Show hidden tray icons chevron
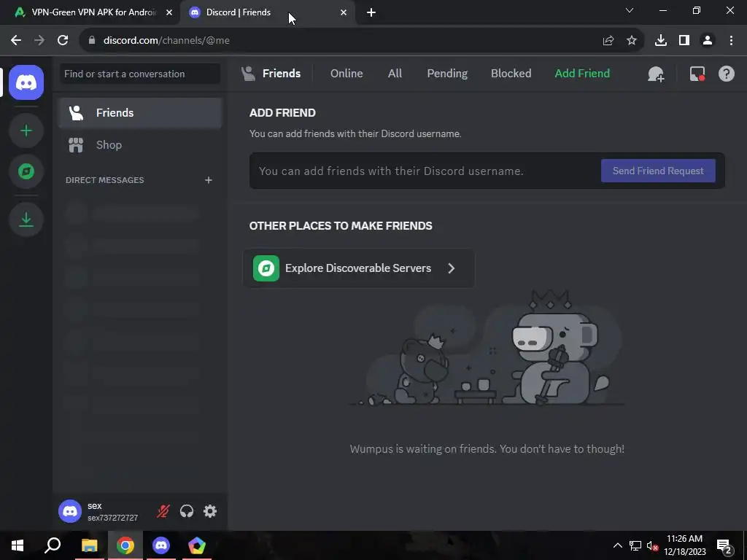This screenshot has width=747, height=560. pos(617,545)
